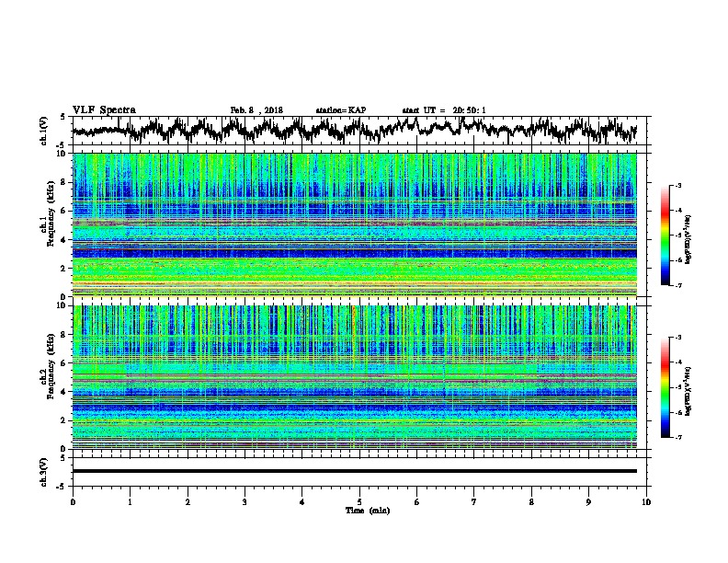Image resolution: width=728 pixels, height=563 pixels.
Task: Click the 'ch.1(V)' waveform axis label
Action: pos(43,131)
